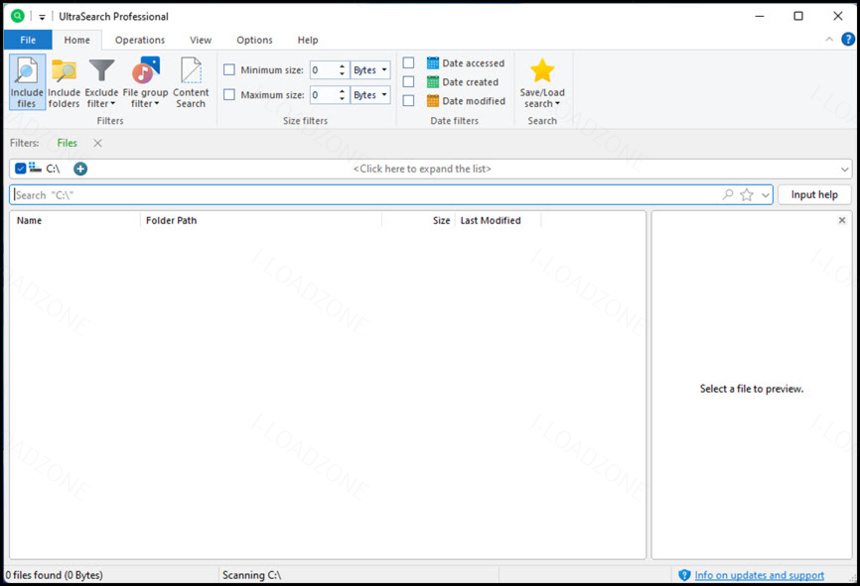Switch to the Options tab
Viewport: 860px width, 586px height.
(254, 40)
